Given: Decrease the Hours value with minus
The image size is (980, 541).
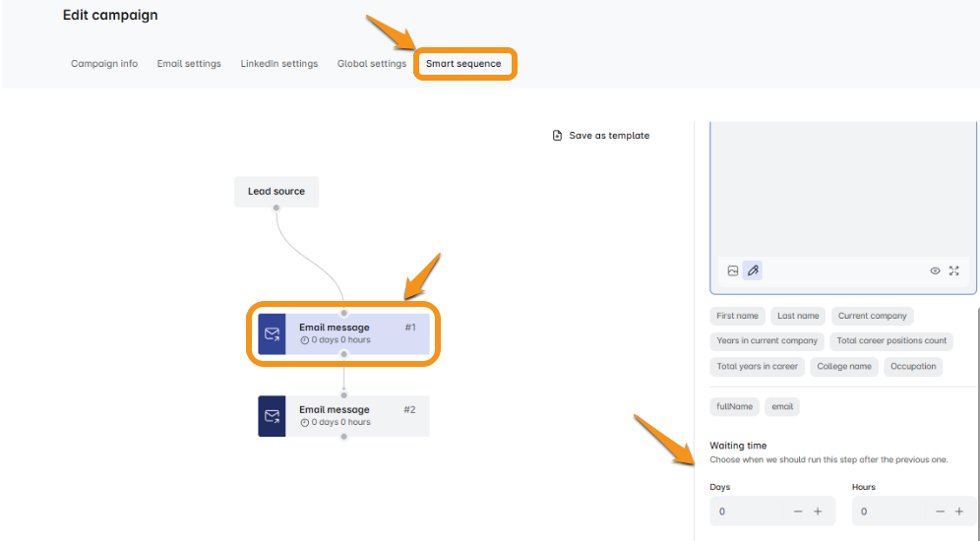Looking at the screenshot, I should coord(940,511).
